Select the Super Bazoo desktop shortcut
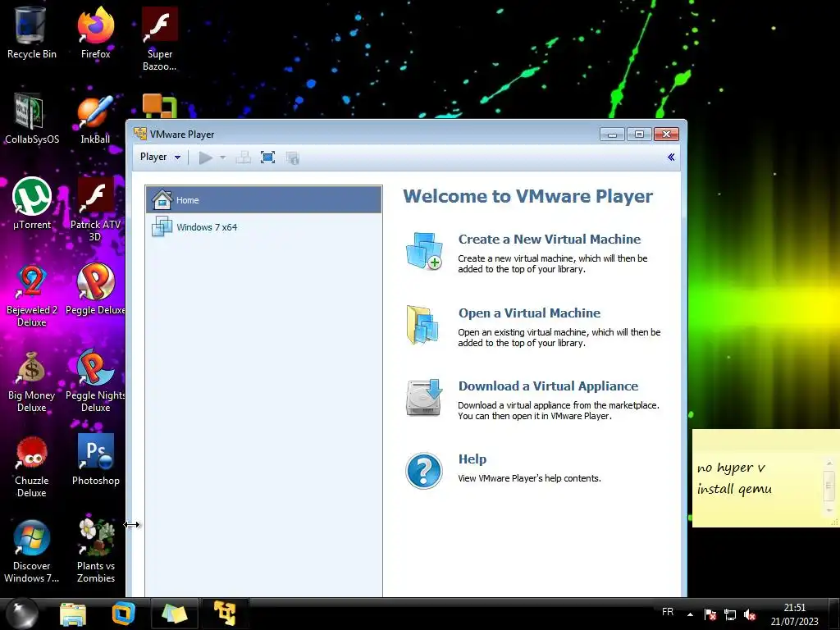Screen dimensions: 840x630 tap(160, 39)
